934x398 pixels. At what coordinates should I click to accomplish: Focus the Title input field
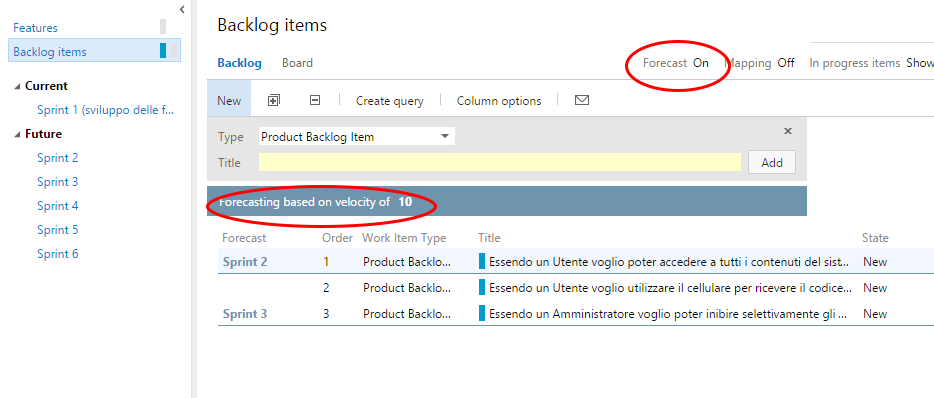point(500,162)
